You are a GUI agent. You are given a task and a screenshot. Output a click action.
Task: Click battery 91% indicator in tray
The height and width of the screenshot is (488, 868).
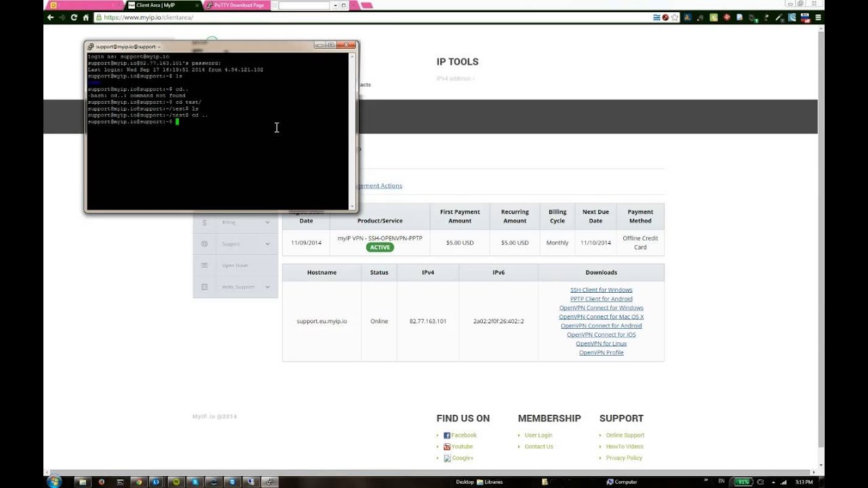point(744,482)
